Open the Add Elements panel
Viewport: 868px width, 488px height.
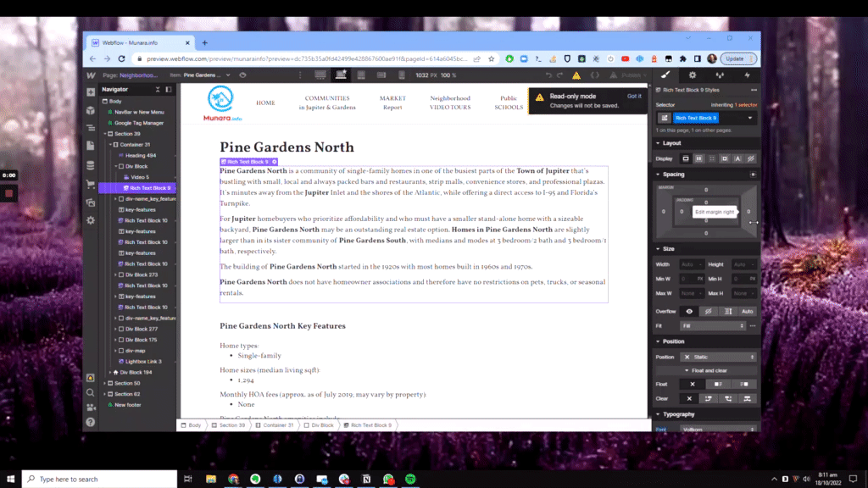coord(91,91)
